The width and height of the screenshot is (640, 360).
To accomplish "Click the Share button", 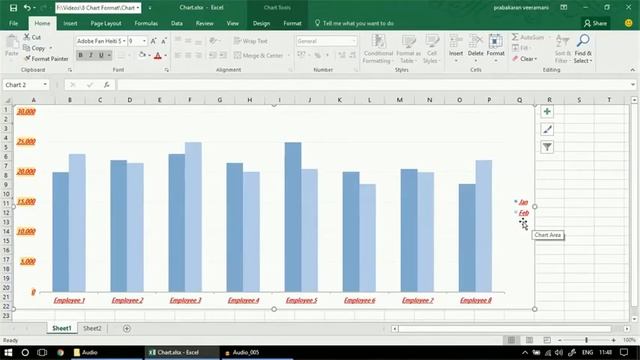I will click(x=595, y=23).
